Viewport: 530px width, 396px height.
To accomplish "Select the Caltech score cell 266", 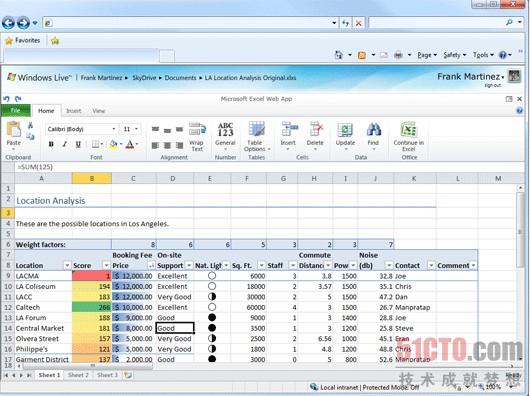I will click(x=92, y=307).
